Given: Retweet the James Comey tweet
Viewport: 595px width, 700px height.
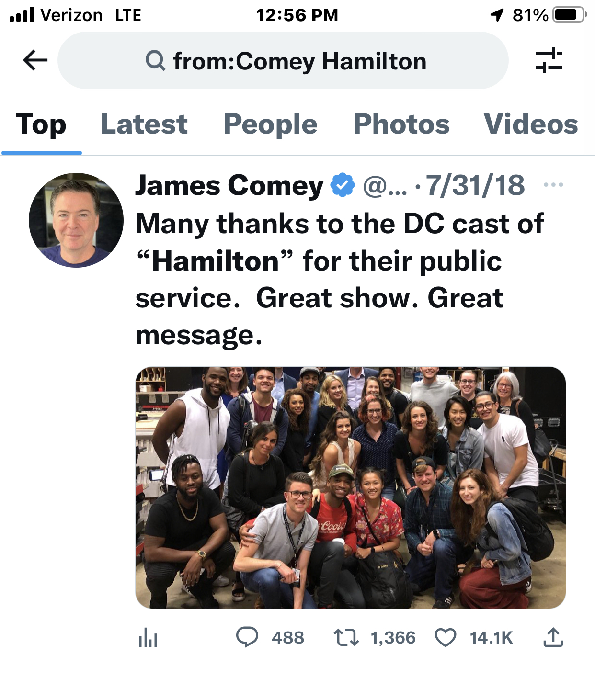Looking at the screenshot, I should click(x=346, y=638).
